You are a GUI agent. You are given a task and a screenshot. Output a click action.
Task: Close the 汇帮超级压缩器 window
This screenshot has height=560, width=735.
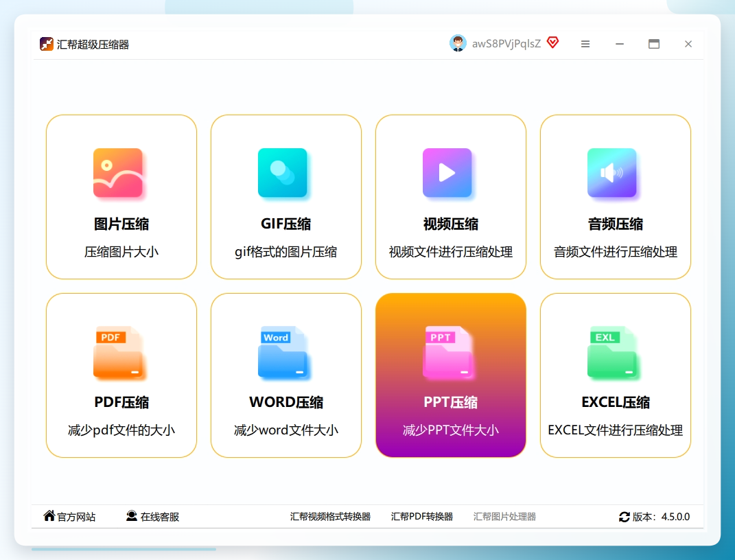(x=688, y=44)
